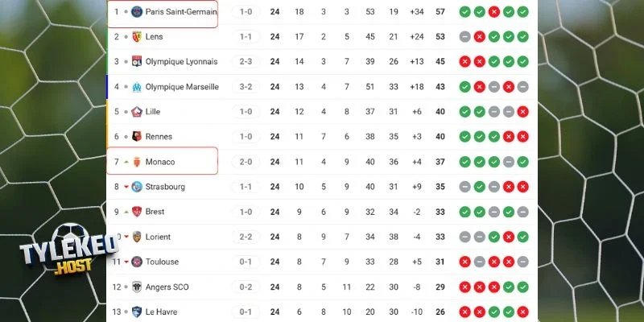
Task: Click the 2-0 score pill beside Monaco
Action: pyautogui.click(x=245, y=162)
